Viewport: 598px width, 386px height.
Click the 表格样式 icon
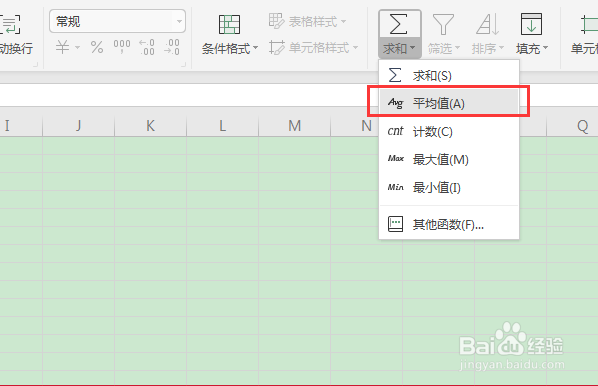click(276, 21)
